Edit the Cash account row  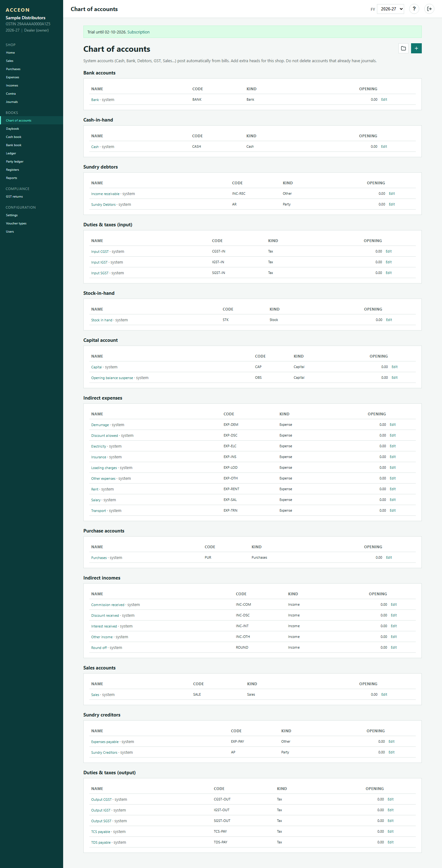tap(384, 146)
